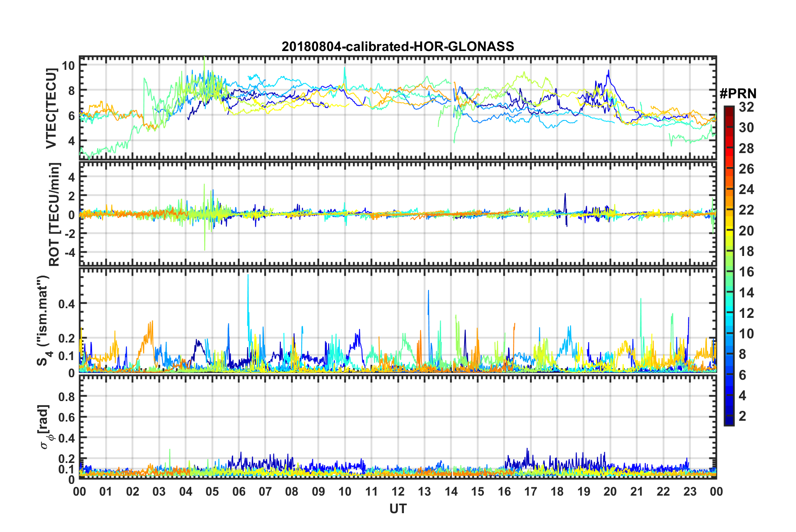Click the ROT y-axis tick "0"
Screen dimensions: 796x532
click(72, 215)
